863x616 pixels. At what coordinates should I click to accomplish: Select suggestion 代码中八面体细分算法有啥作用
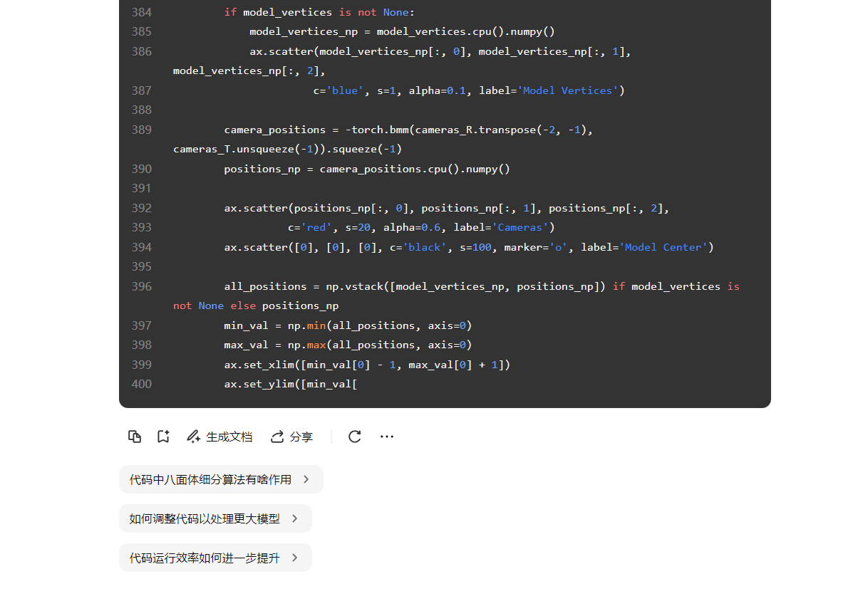pos(221,479)
